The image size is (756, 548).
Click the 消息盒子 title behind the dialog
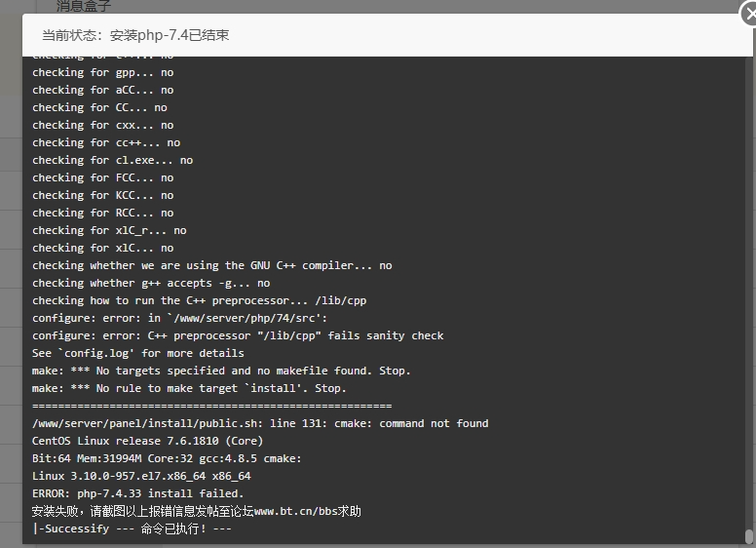84,6
